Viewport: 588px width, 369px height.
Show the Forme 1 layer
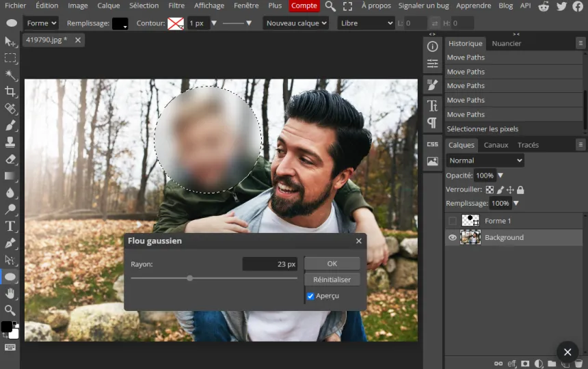pos(453,221)
